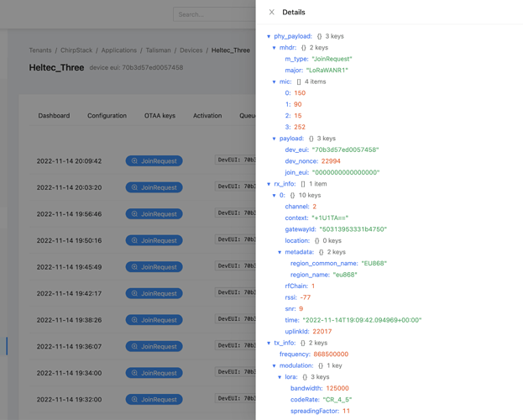Select the dev_nonce value 22994

coord(331,161)
